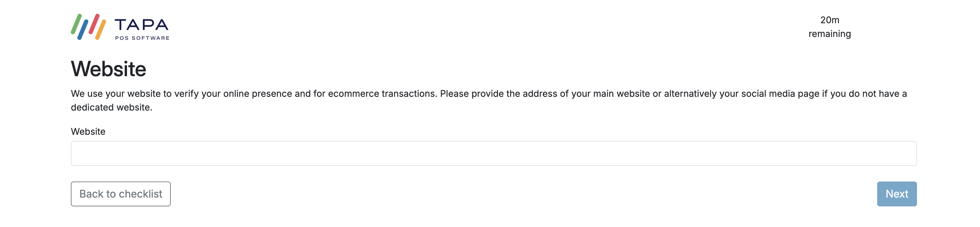Click the "ecommerce transactions" phrase in the description
Viewport: 980px width, 227px height.
pos(382,94)
